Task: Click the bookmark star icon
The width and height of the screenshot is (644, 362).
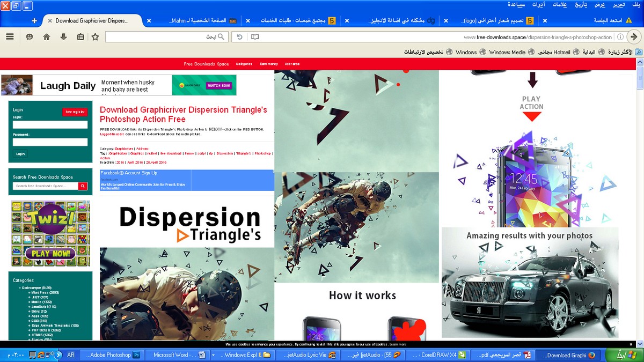Action: [95, 37]
